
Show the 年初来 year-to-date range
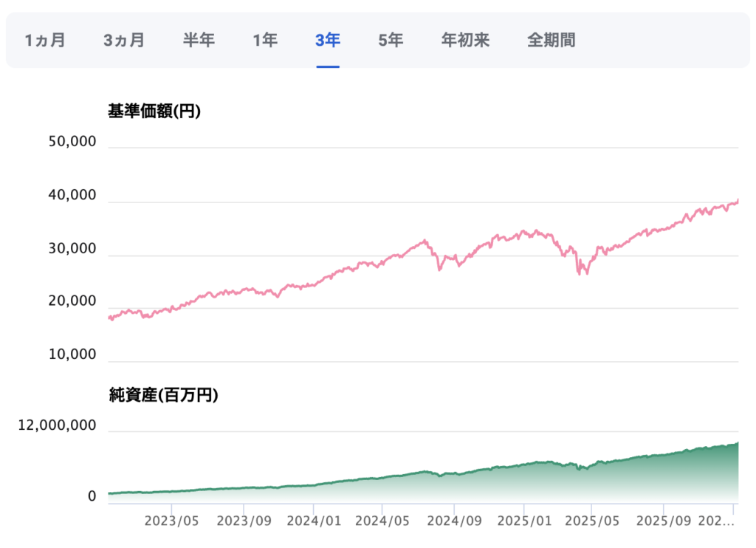pos(465,40)
